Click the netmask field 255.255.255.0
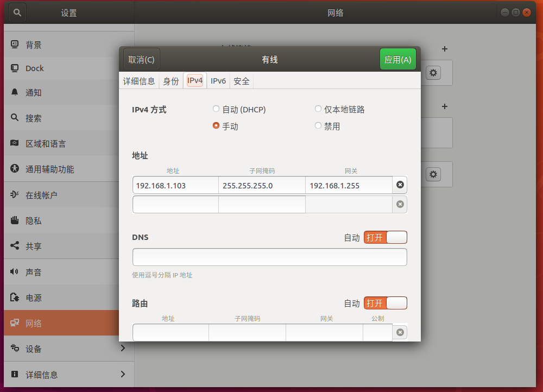Image resolution: width=543 pixels, height=392 pixels. click(x=262, y=185)
